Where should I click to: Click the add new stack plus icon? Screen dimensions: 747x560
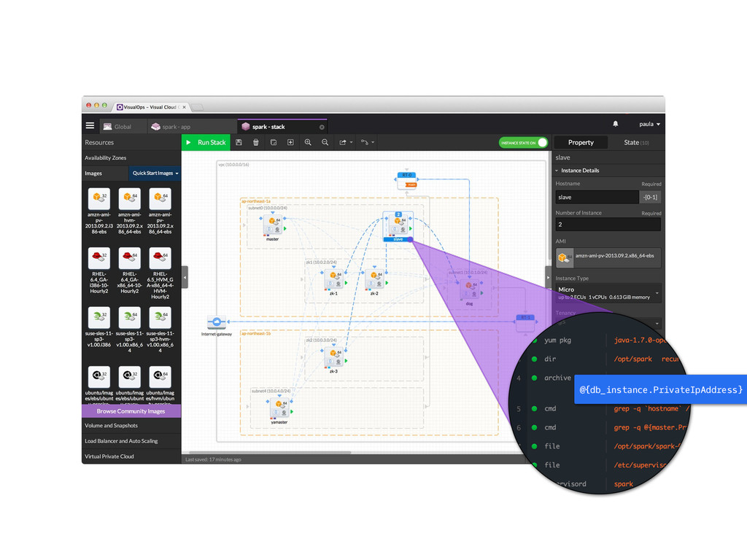click(290, 142)
